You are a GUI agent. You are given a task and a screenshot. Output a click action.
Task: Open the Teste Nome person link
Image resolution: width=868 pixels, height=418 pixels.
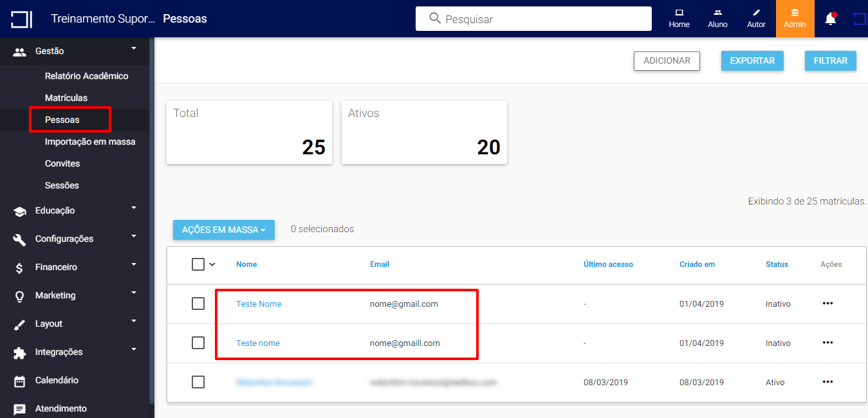[259, 304]
